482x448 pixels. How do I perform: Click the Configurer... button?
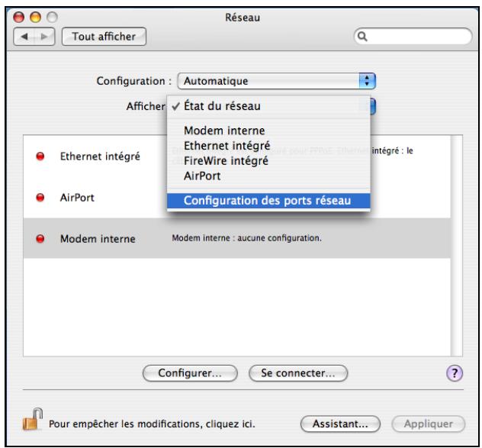tap(190, 373)
